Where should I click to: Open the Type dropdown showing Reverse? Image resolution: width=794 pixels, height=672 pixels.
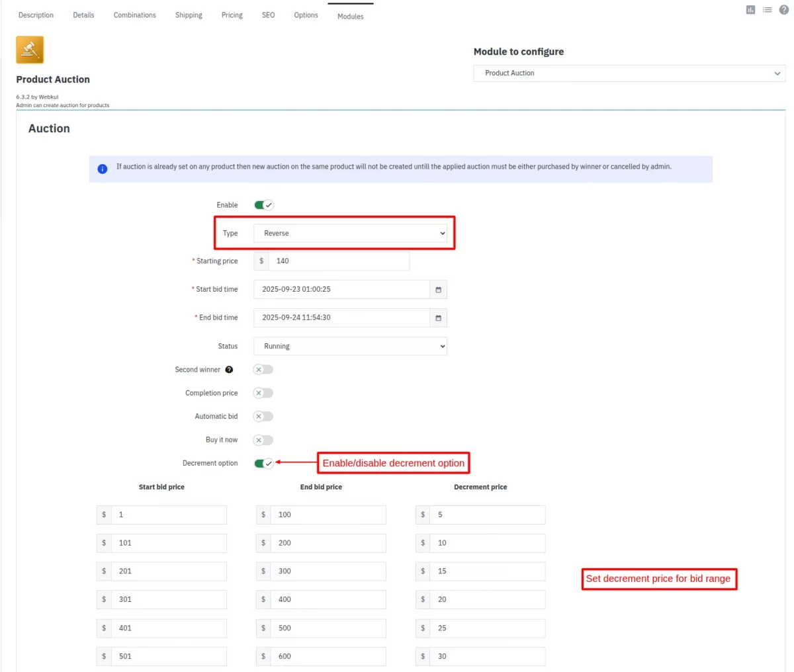point(350,233)
